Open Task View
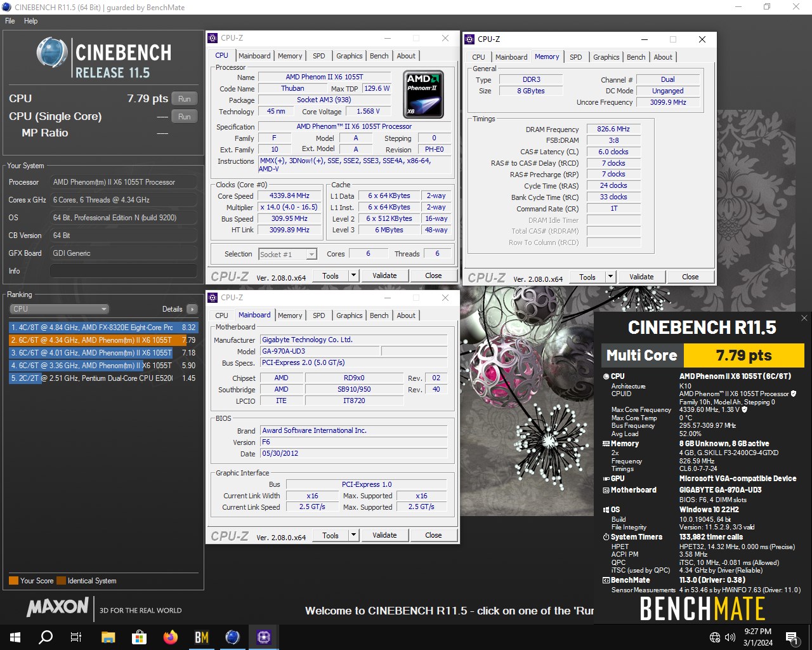This screenshot has height=650, width=812. click(76, 637)
